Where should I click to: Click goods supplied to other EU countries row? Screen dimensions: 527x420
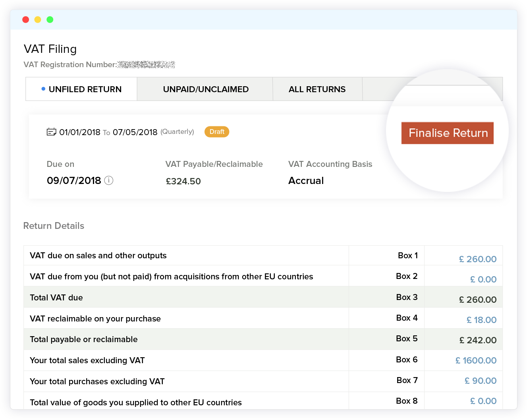pos(263,401)
